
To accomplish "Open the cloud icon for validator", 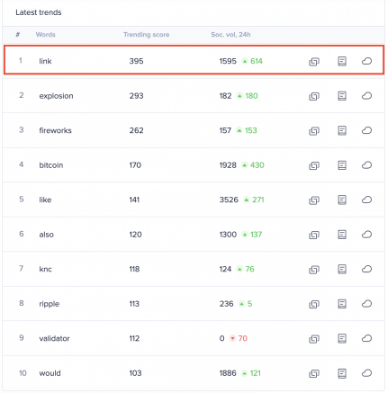I will coord(367,338).
